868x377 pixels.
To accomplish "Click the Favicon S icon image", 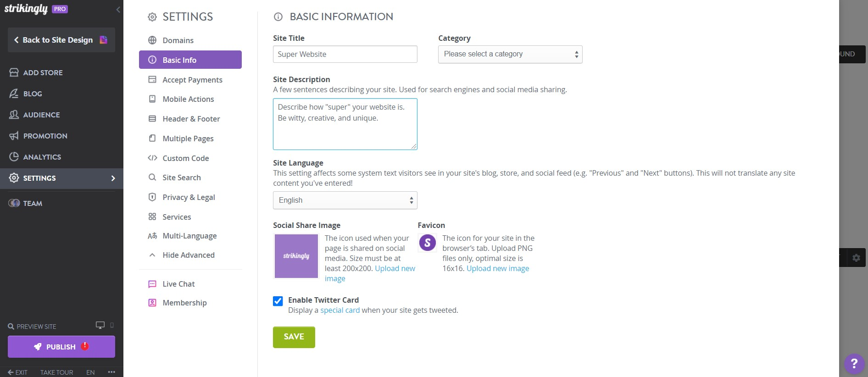I will point(428,243).
